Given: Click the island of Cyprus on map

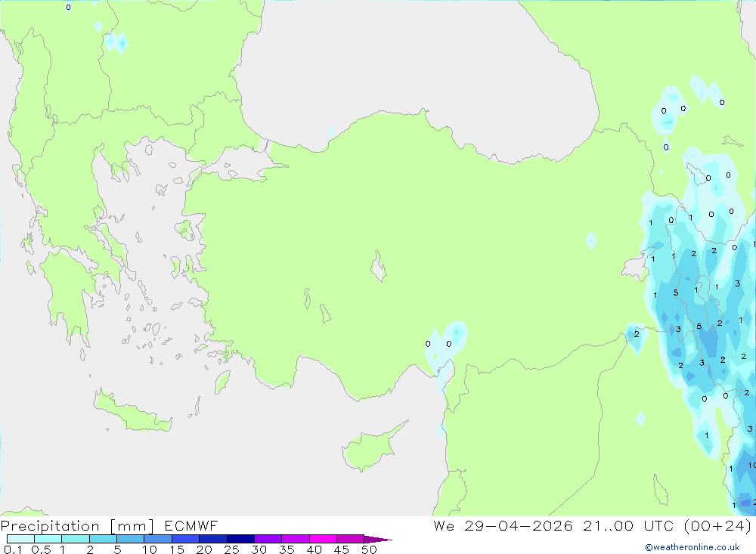Looking at the screenshot, I should tap(370, 450).
